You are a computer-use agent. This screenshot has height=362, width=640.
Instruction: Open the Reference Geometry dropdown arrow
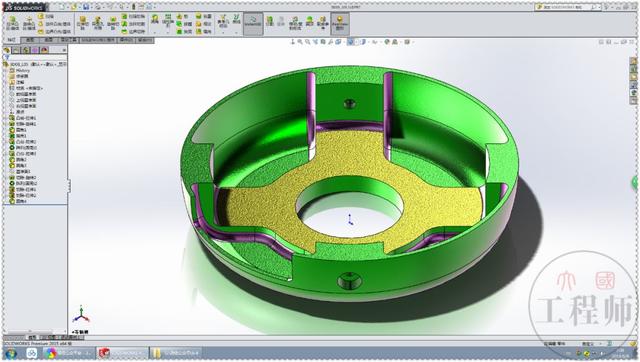point(223,33)
